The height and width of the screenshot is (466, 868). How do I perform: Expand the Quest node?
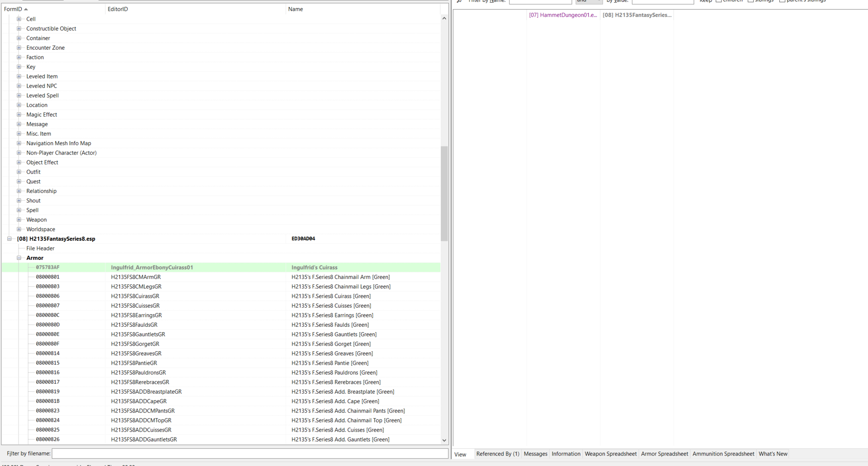tap(19, 181)
